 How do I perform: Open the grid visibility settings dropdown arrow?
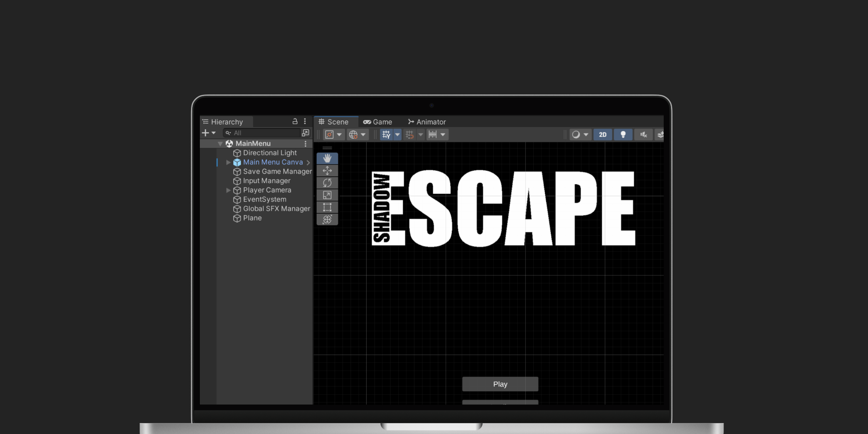click(x=397, y=135)
